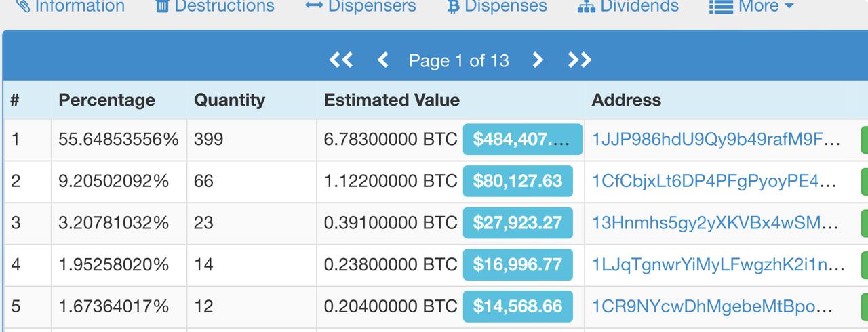The height and width of the screenshot is (332, 868).
Task: Open address 13Hnmhs5gy2yXKVBx4wSM…
Action: tap(715, 223)
